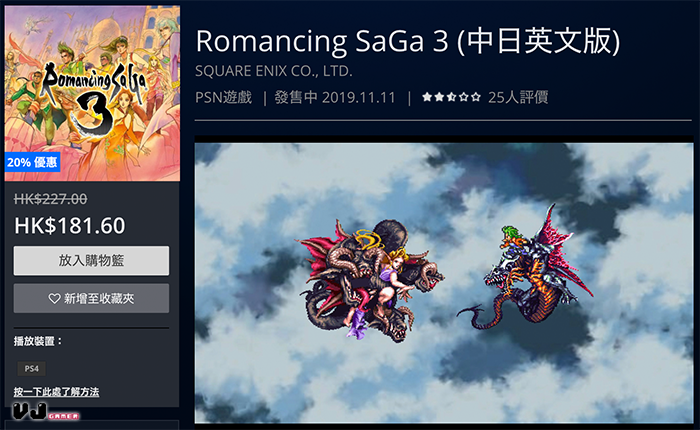Image resolution: width=700 pixels, height=430 pixels.
Task: Click the crossed-out HK$227.00 original price
Action: coord(50,199)
